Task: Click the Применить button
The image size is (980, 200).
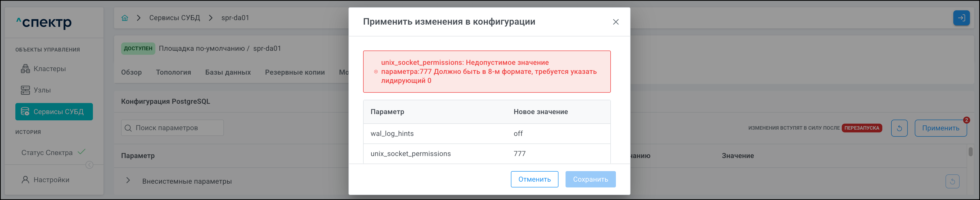Action: pos(940,128)
